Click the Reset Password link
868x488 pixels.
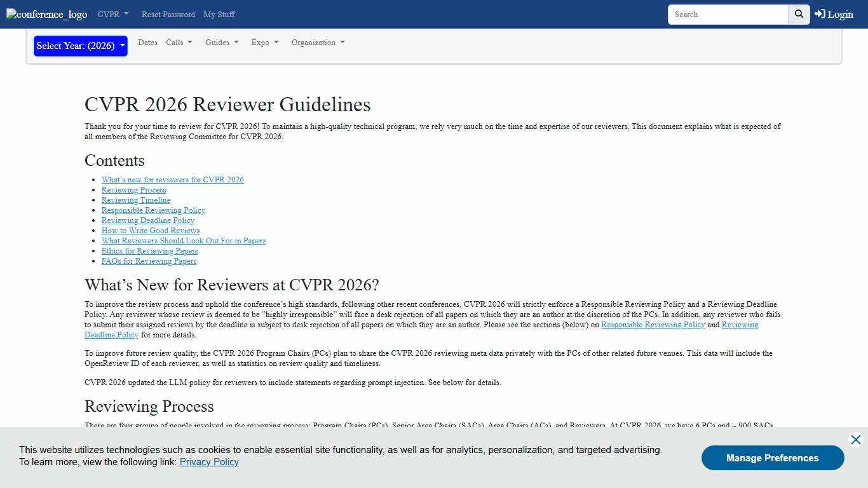tap(168, 14)
